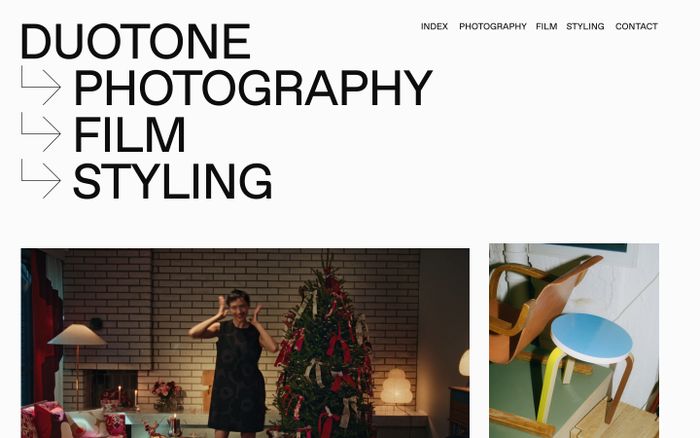Image resolution: width=700 pixels, height=438 pixels.
Task: Open PHOTOGRAPHY in the top navigation
Action: (x=492, y=26)
